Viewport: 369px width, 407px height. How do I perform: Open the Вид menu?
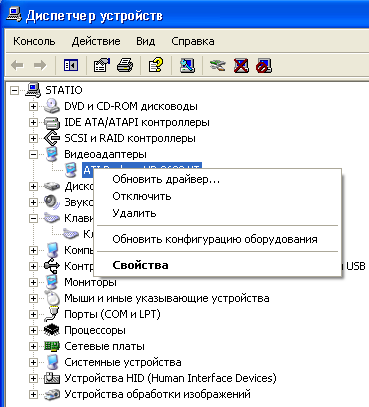[x=146, y=41]
